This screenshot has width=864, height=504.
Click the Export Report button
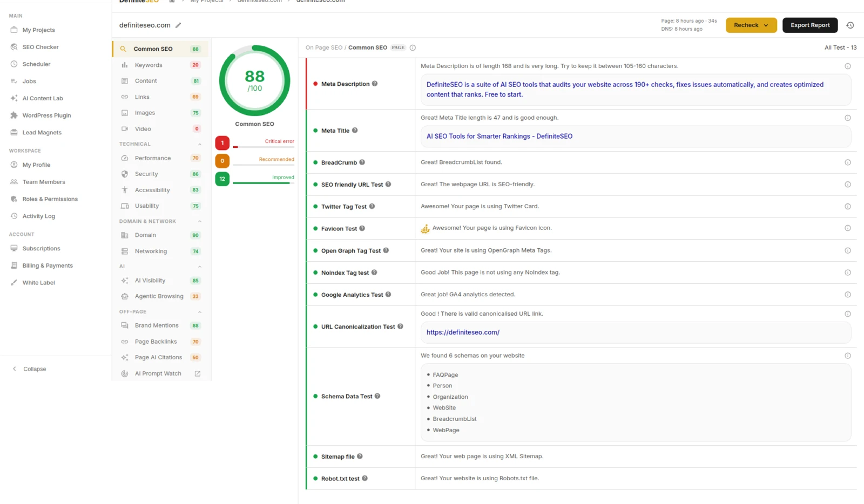(x=810, y=25)
